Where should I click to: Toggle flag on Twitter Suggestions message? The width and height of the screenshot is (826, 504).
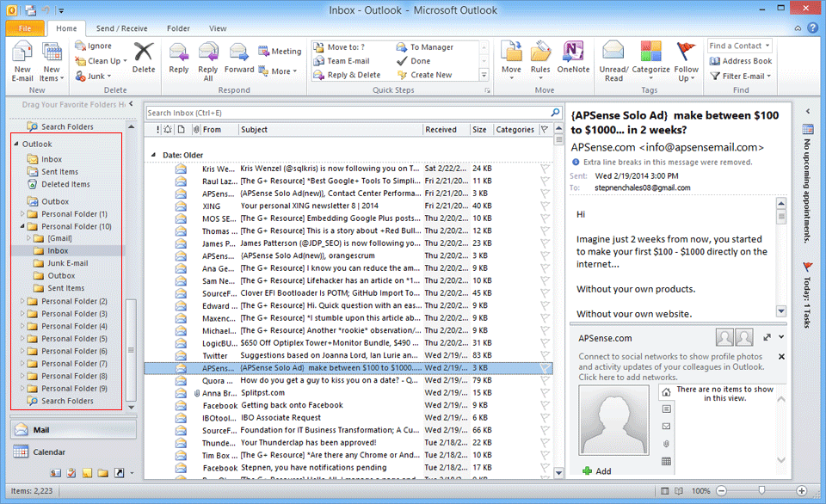(x=545, y=355)
